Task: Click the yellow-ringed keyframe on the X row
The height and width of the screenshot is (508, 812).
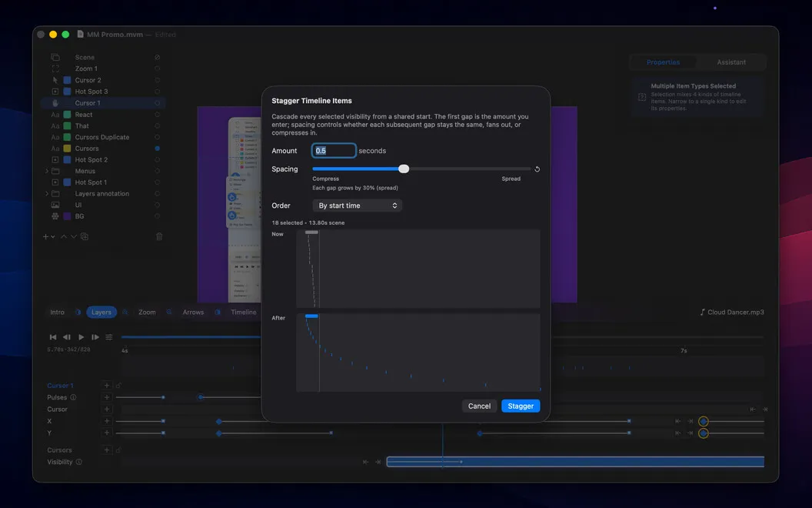Action: pyautogui.click(x=704, y=421)
